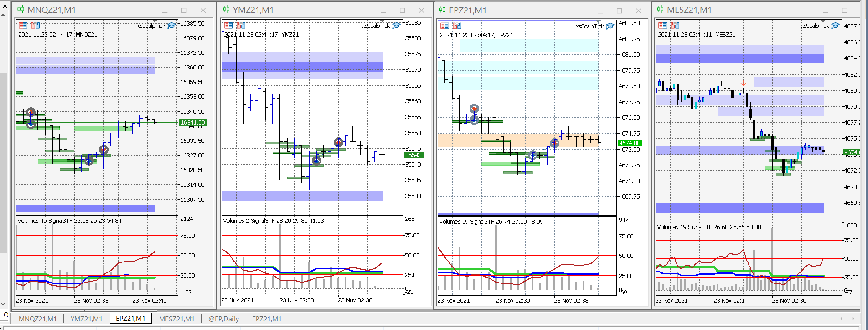Select the active EPZ21,M1 tab

coord(130,319)
